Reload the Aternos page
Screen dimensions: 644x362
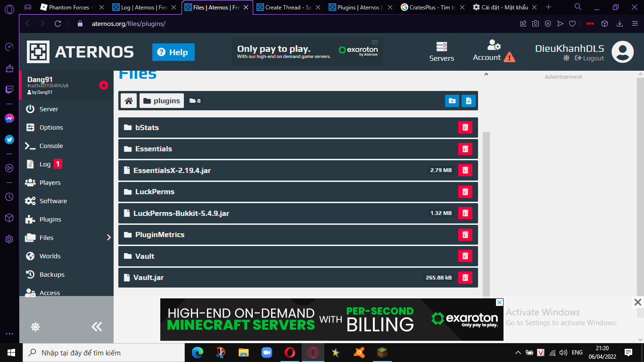58,24
